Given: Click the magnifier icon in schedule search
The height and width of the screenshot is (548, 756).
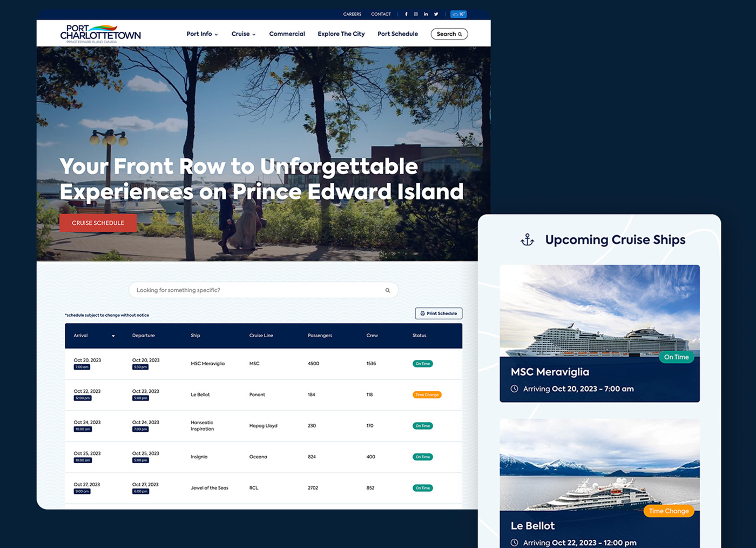Looking at the screenshot, I should (x=387, y=290).
